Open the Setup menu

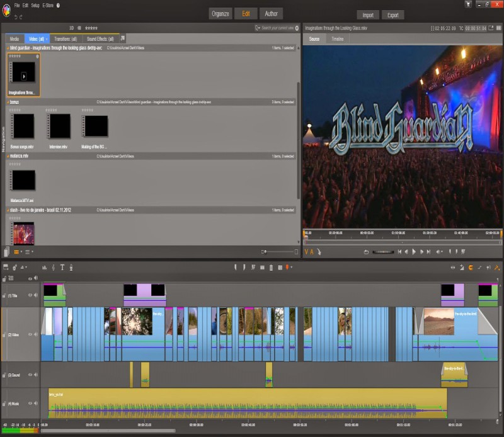35,5
